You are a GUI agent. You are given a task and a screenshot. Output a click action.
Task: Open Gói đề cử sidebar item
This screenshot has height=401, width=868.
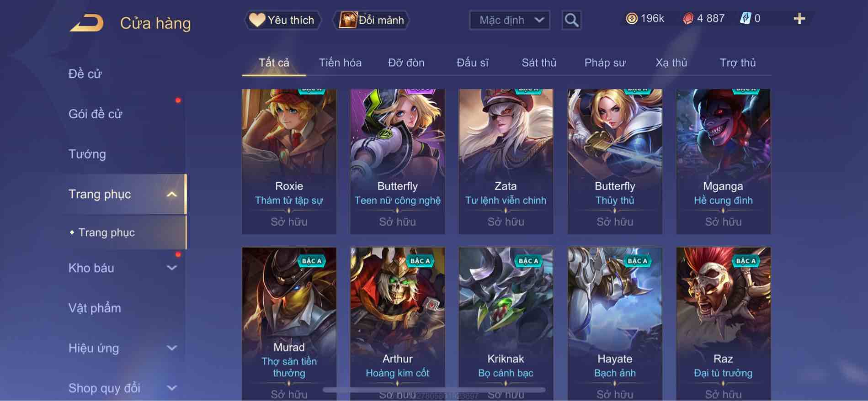point(96,114)
